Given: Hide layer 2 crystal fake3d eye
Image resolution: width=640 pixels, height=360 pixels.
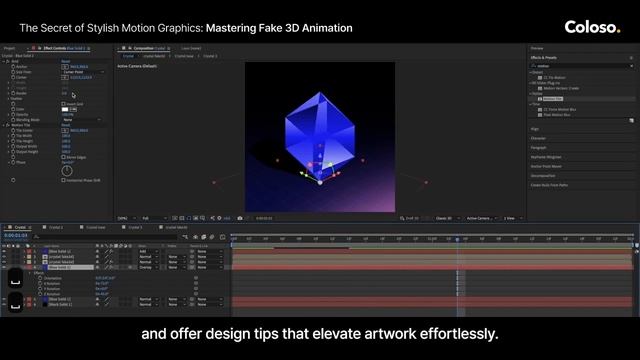Looking at the screenshot, I should (x=4, y=257).
